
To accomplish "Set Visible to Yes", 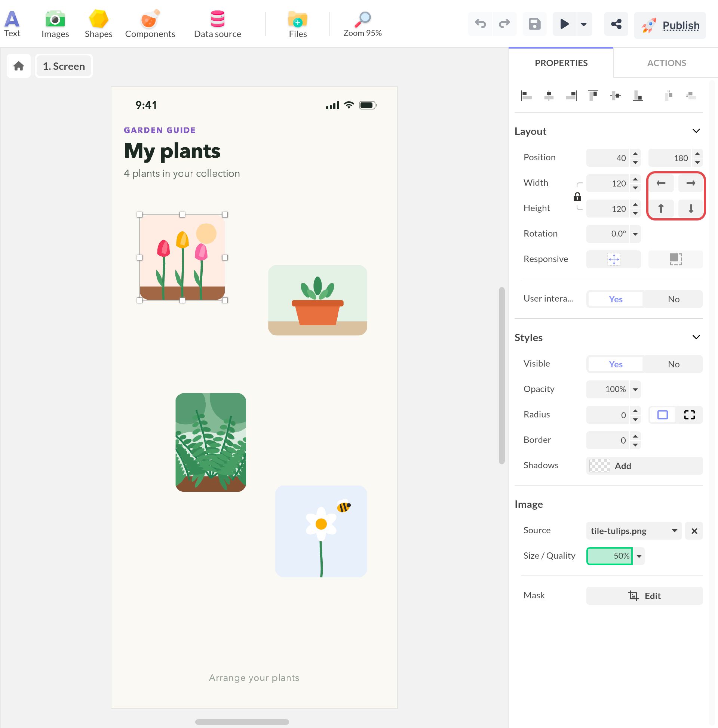I will click(616, 364).
